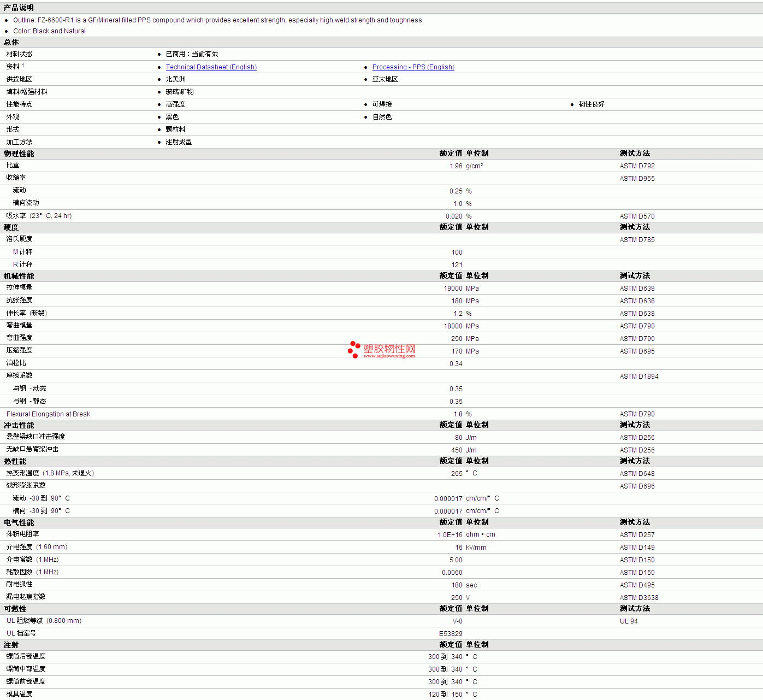Click the 物理性能 section header
Viewport: 763px width, 700px height.
click(x=19, y=154)
